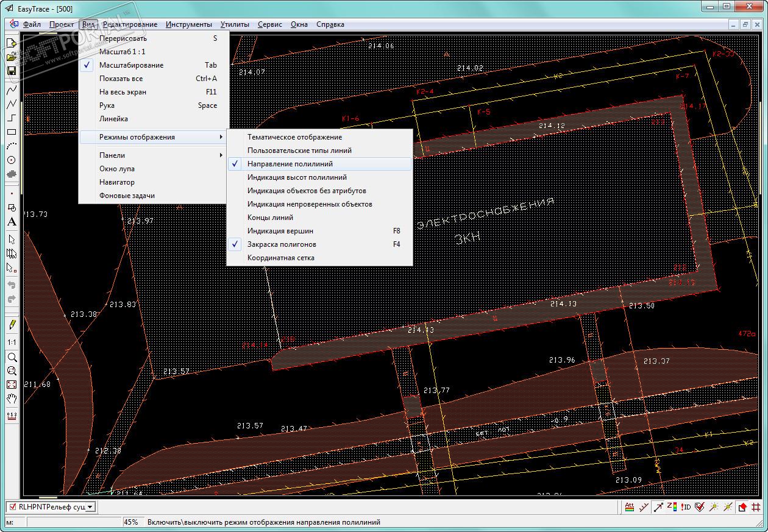
Task: Expand 'Режимы отображения' submenu
Action: point(137,137)
